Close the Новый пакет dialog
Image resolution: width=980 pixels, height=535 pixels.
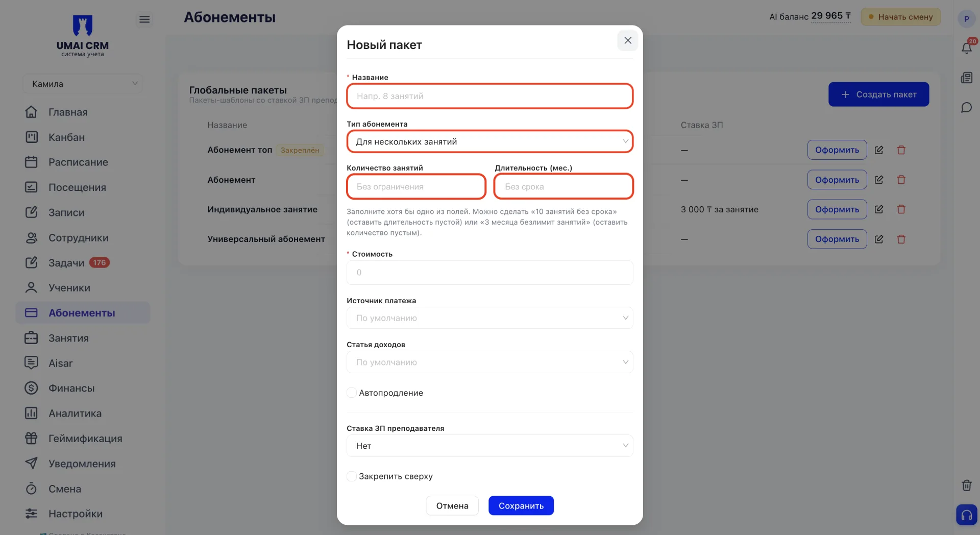tap(628, 40)
